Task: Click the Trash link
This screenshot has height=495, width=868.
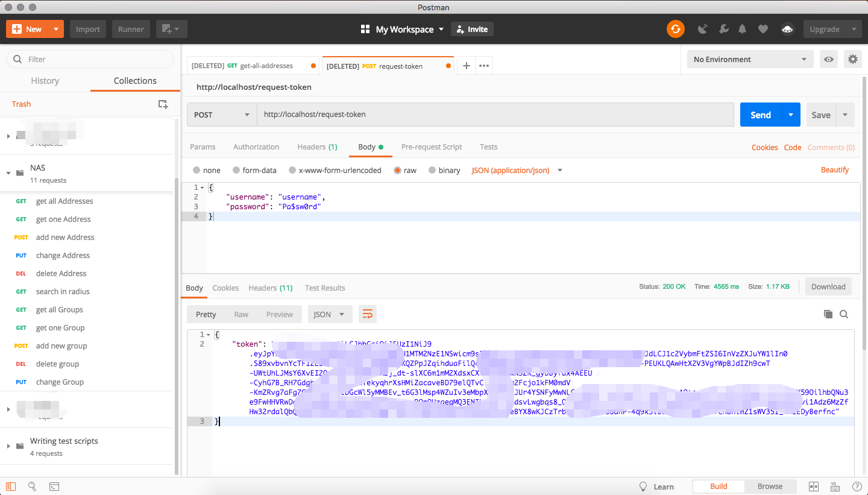Action: pos(21,104)
